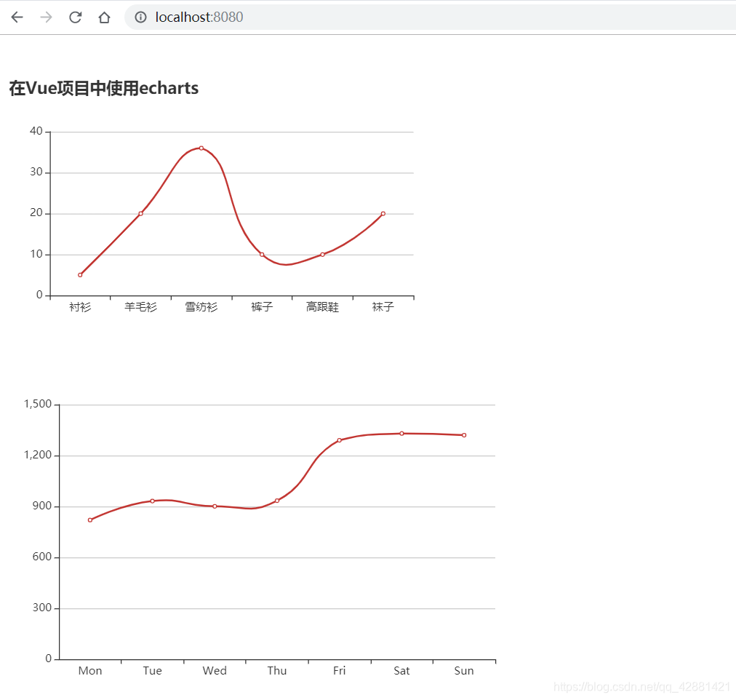Click the 40 y-axis label on first chart
The width and height of the screenshot is (736, 700).
36,131
